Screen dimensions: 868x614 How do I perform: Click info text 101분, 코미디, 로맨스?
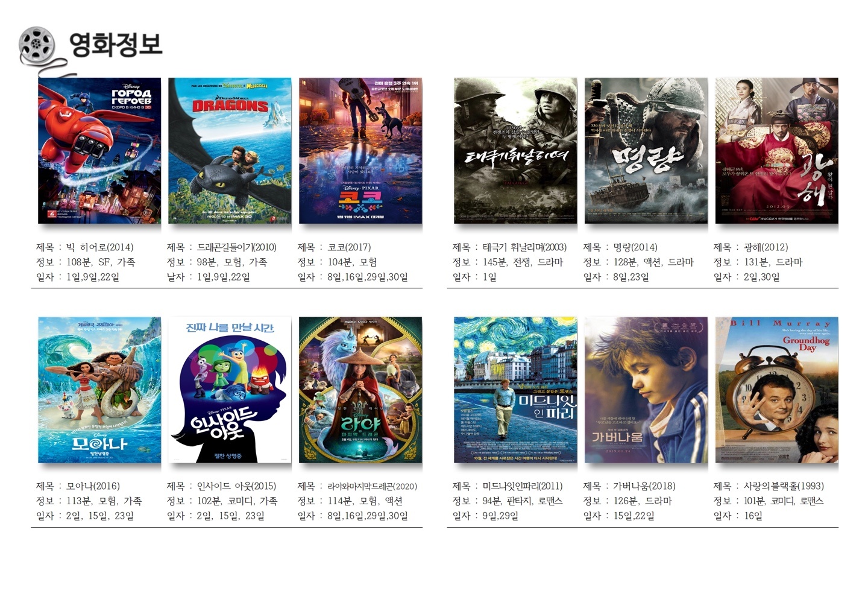784,501
